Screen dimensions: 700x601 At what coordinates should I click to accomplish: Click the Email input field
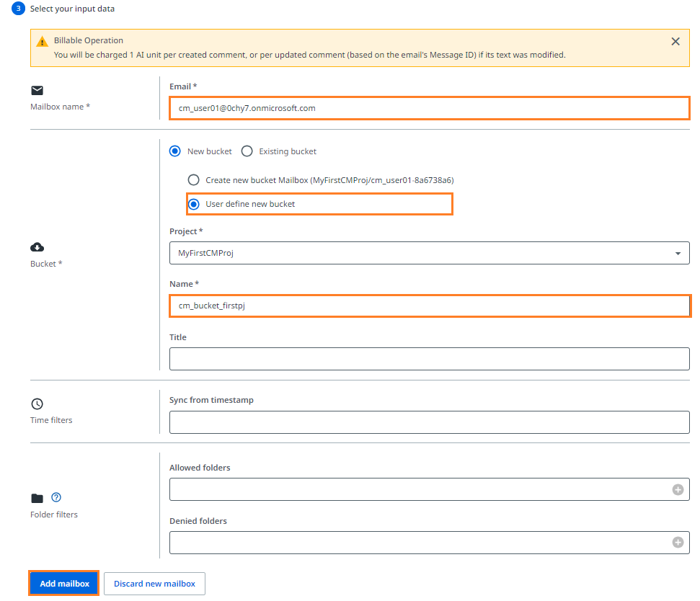click(429, 108)
